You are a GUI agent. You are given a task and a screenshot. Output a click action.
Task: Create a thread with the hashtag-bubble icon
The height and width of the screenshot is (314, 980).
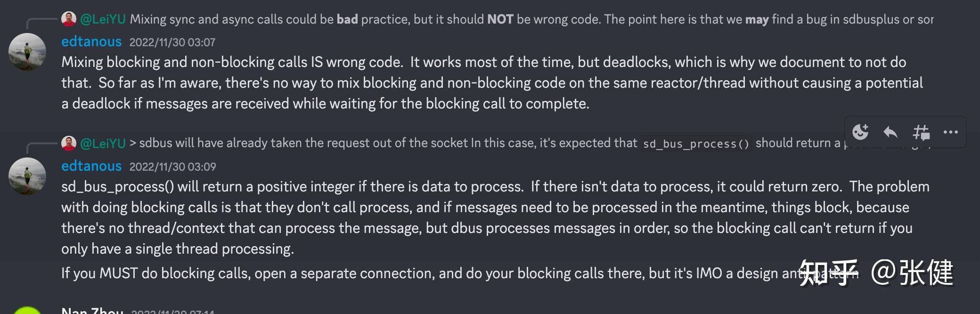point(921,132)
